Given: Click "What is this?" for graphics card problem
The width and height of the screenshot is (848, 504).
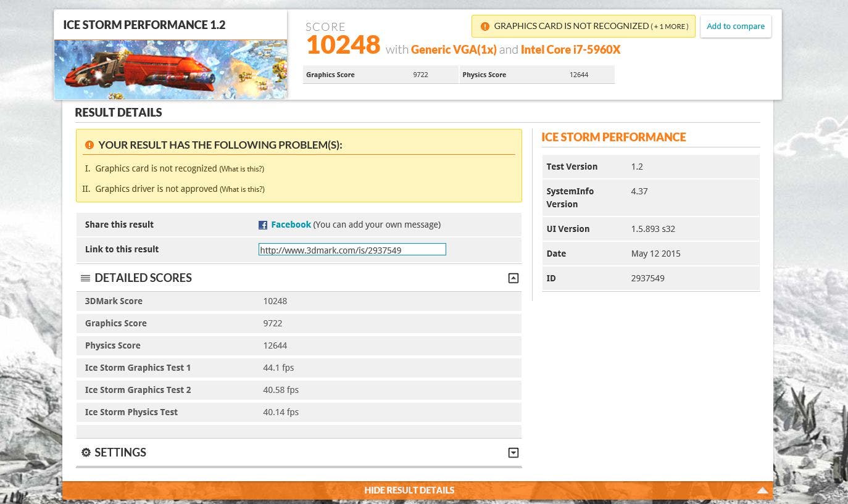Looking at the screenshot, I should (x=242, y=169).
